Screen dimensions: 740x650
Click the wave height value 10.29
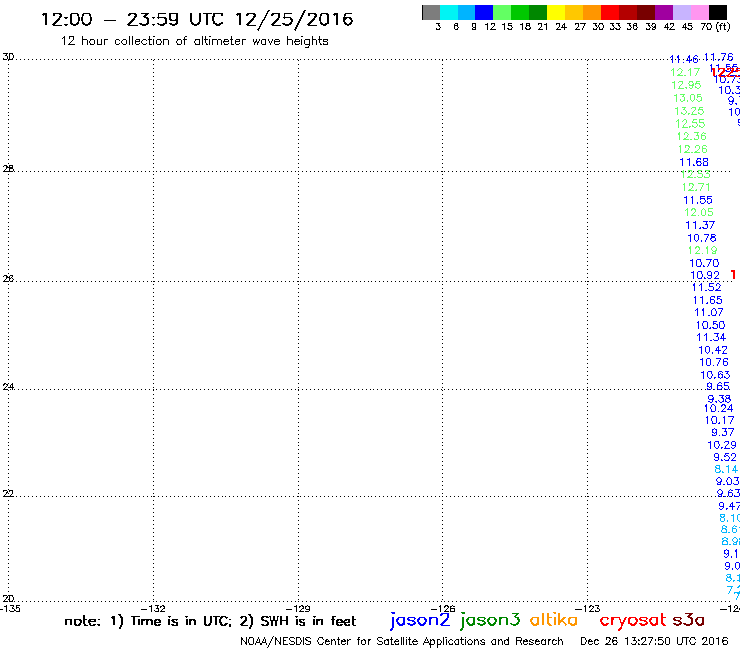tap(722, 445)
